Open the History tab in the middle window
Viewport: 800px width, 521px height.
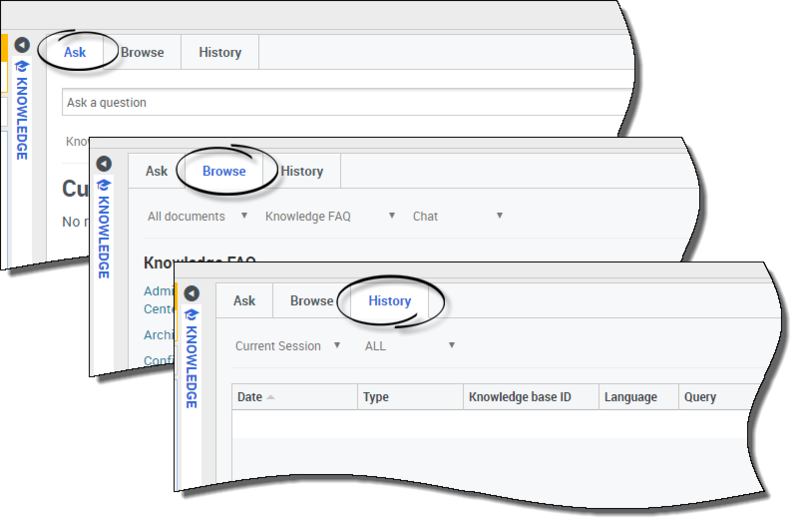(302, 171)
